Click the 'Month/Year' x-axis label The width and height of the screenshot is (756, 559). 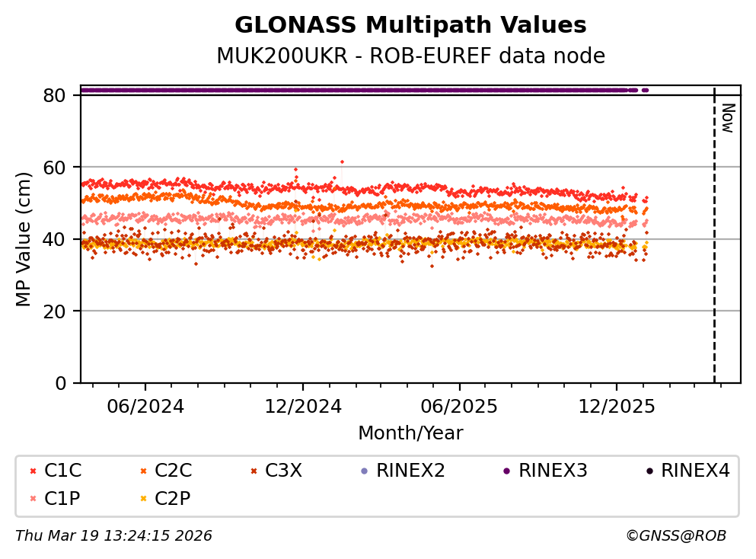click(410, 433)
